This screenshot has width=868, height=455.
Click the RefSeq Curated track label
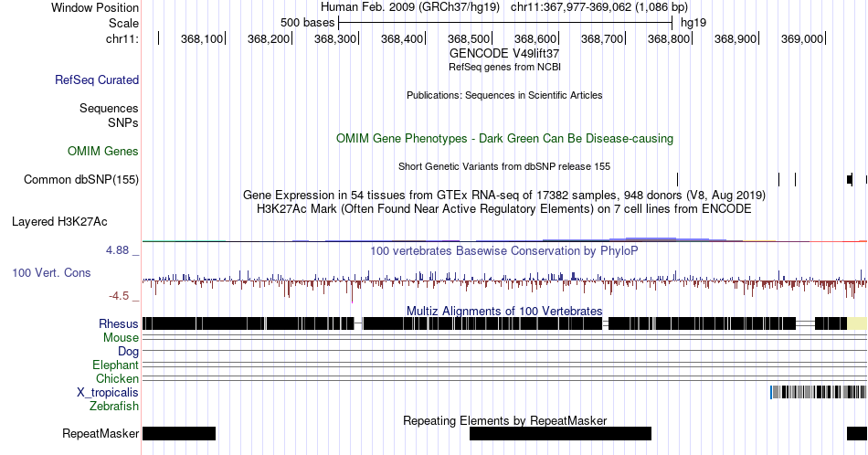[x=97, y=79]
